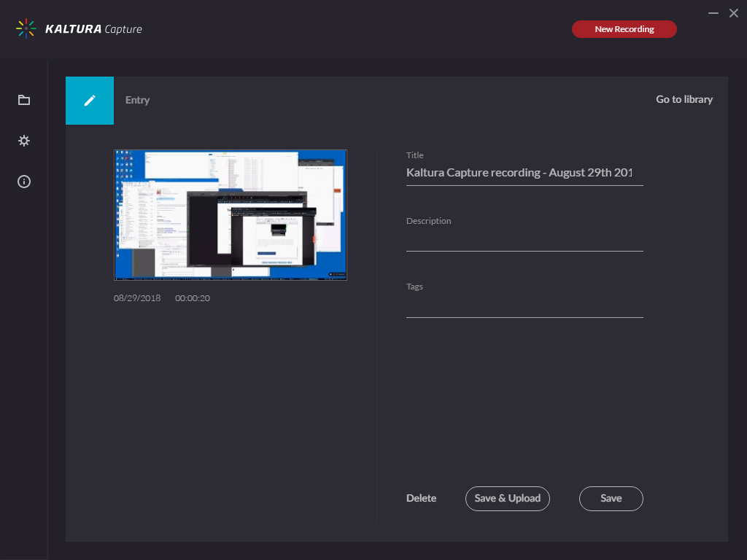747x560 pixels.
Task: Delete this recording entry
Action: click(x=421, y=498)
